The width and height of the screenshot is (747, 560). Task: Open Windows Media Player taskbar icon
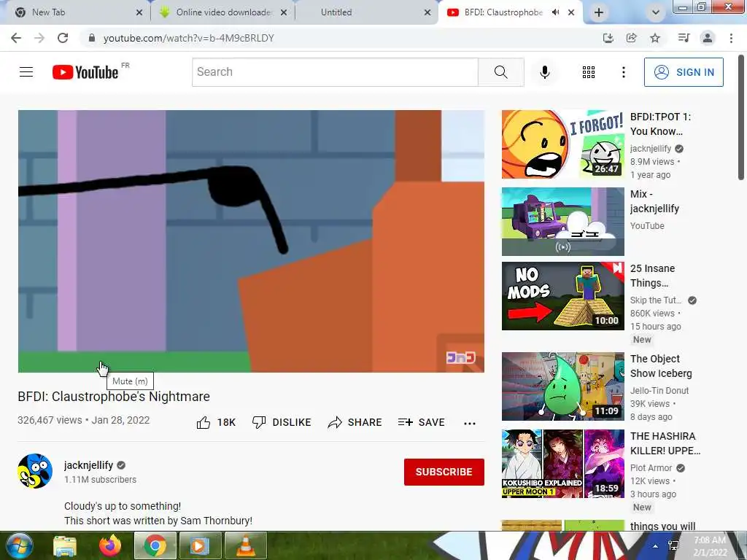tap(200, 545)
